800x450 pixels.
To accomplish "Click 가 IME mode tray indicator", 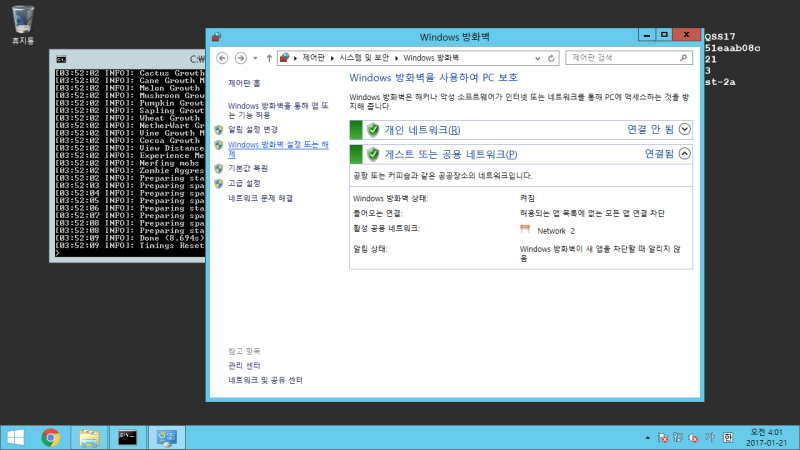I will [x=710, y=437].
